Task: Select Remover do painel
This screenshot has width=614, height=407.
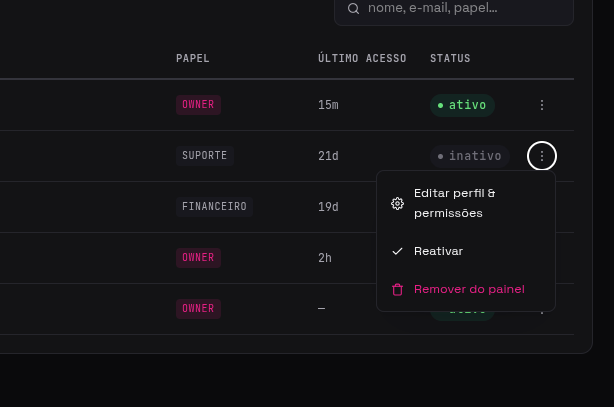Action: point(466,289)
